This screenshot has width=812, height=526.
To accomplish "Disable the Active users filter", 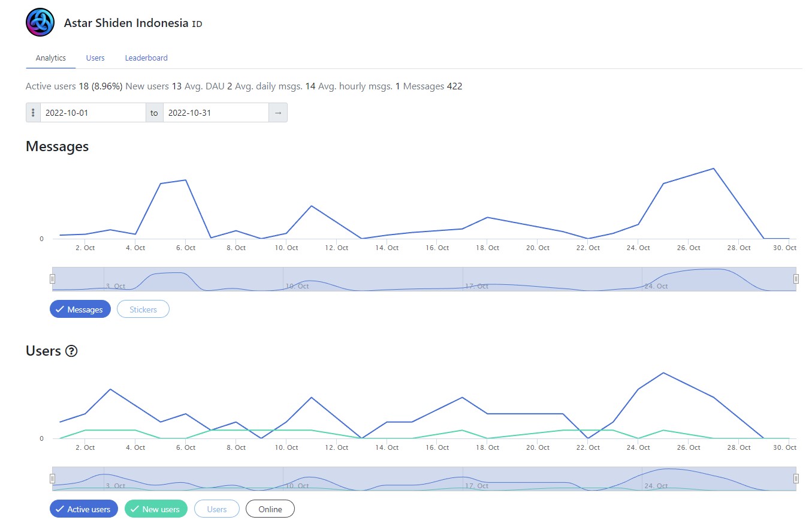I will click(83, 509).
